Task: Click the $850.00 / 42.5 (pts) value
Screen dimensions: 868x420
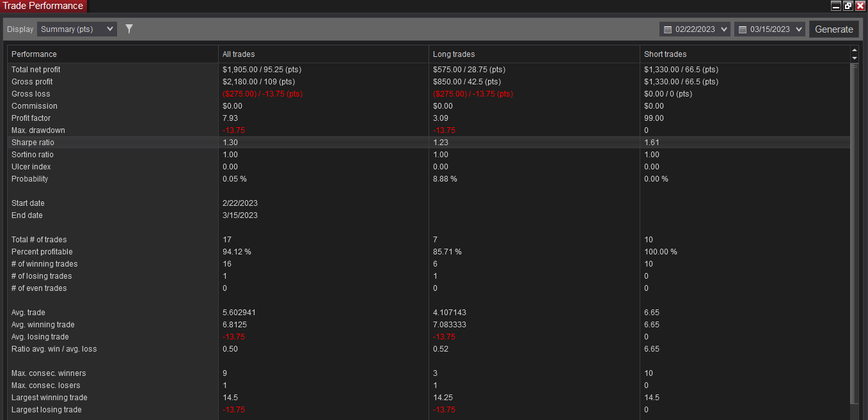Action: [467, 82]
